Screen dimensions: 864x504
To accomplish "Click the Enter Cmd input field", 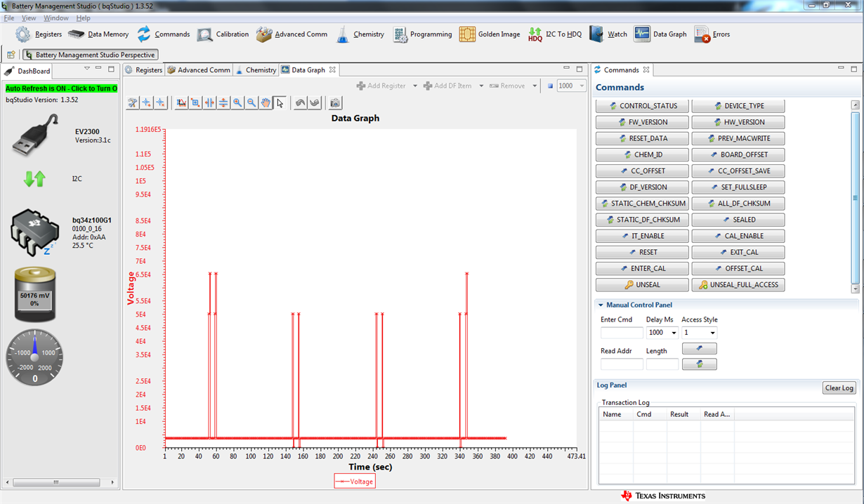I will 622,333.
